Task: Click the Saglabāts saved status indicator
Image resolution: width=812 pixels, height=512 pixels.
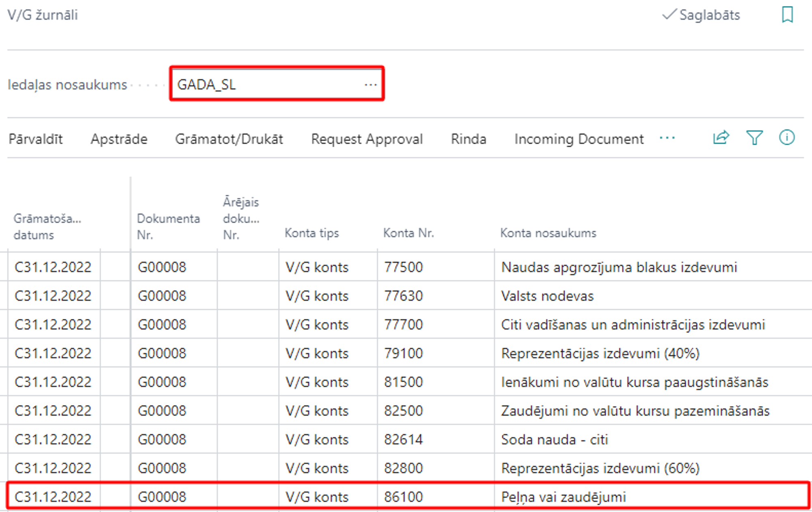Action: pyautogui.click(x=702, y=15)
